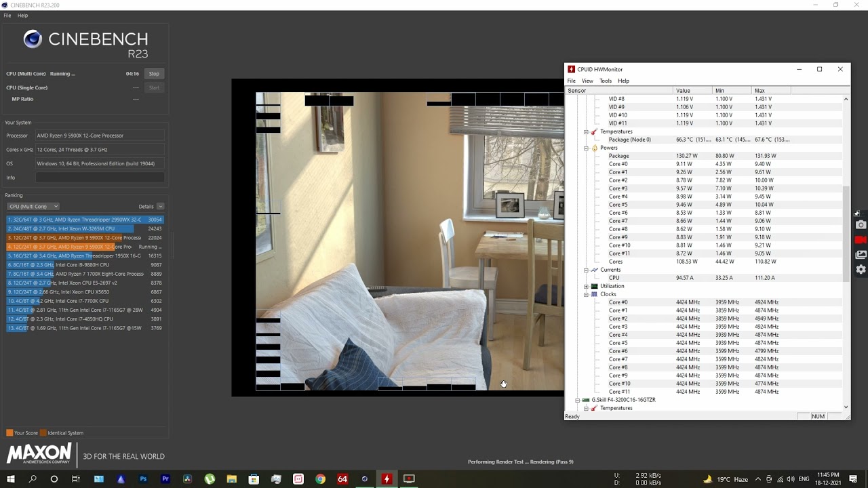Open File Explorer from the taskbar
The width and height of the screenshot is (868, 488).
[232, 479]
